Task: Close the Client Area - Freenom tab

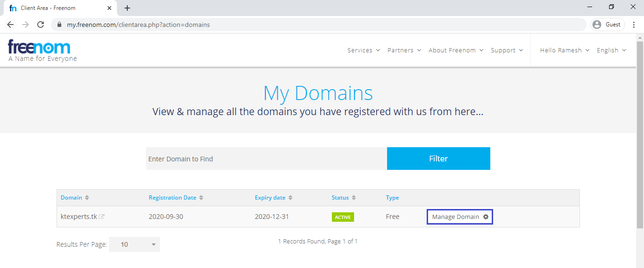Action: point(109,8)
